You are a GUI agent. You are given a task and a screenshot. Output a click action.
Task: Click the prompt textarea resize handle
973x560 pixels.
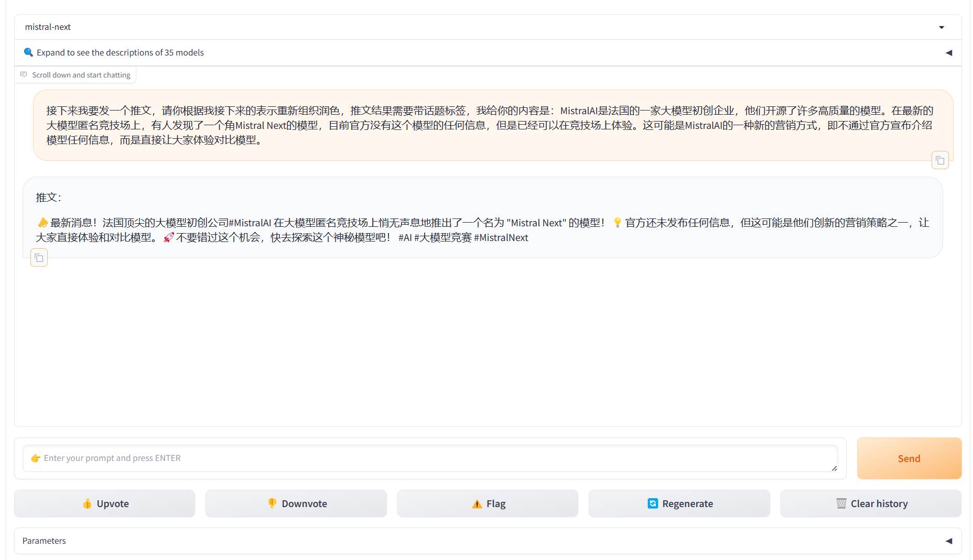tap(834, 468)
